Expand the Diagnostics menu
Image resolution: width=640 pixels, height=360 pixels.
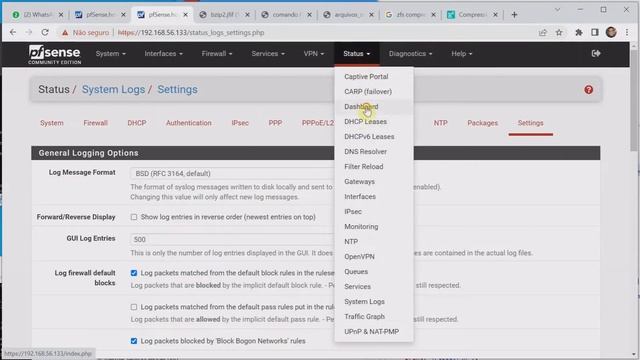410,53
